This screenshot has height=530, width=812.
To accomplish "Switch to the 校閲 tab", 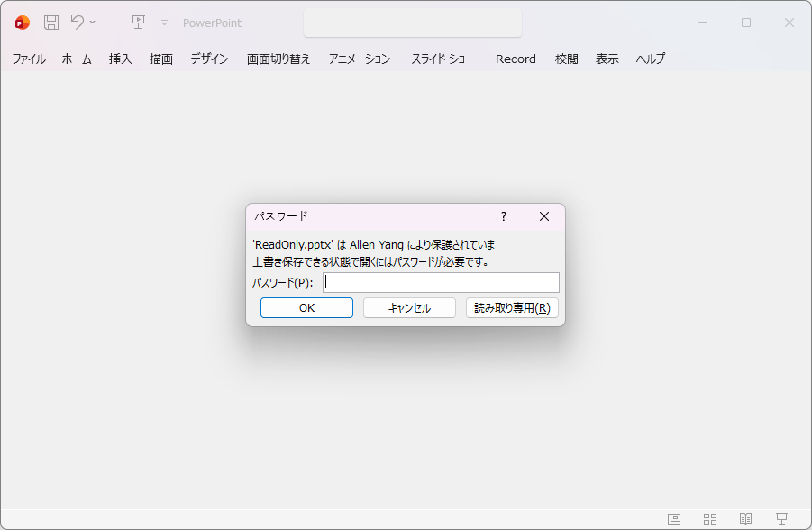I will (567, 59).
